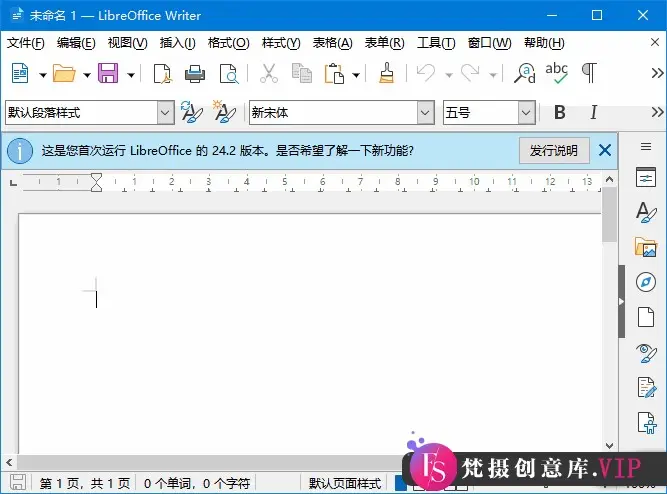Open the 工具(T) menu

pyautogui.click(x=436, y=43)
